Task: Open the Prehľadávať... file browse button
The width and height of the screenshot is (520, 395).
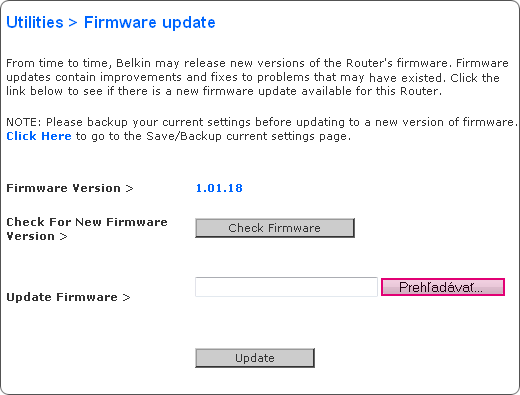Action: pyautogui.click(x=443, y=287)
